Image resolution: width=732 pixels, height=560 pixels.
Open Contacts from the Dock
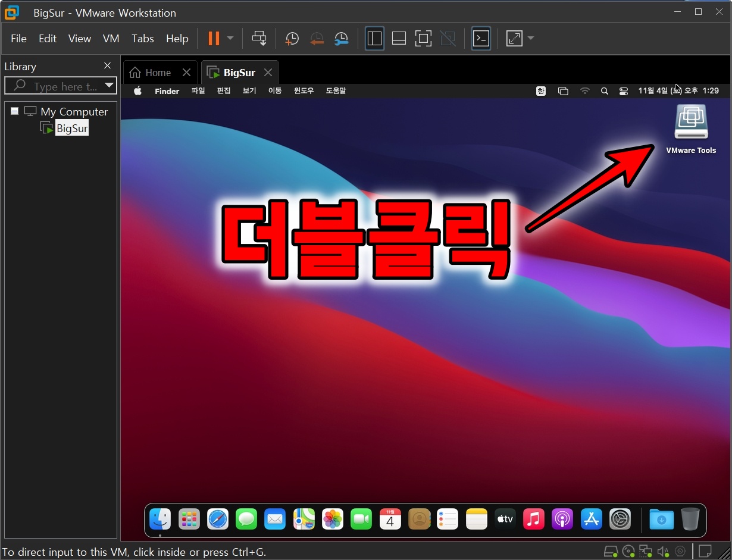(419, 519)
